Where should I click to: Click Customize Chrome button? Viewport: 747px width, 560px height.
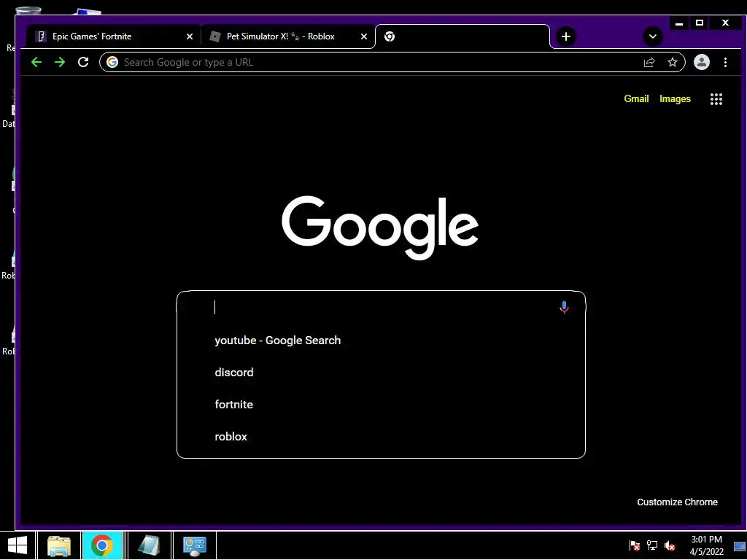(x=677, y=502)
